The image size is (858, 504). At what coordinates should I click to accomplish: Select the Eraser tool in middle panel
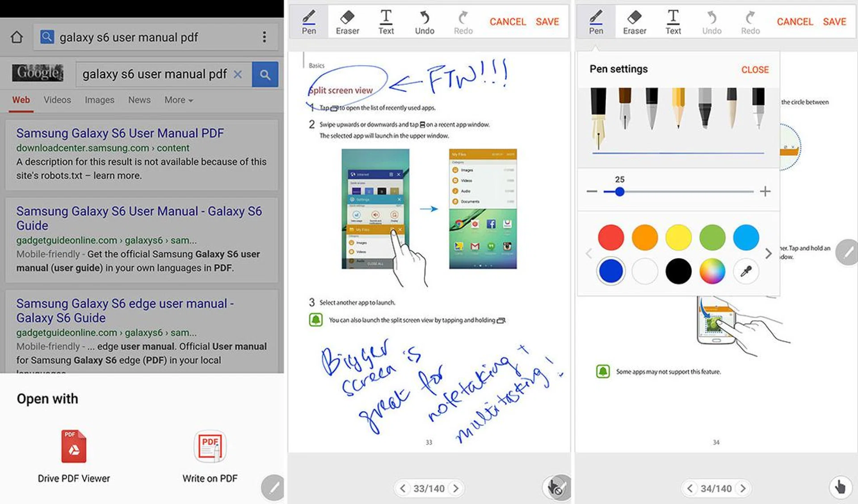pos(347,22)
